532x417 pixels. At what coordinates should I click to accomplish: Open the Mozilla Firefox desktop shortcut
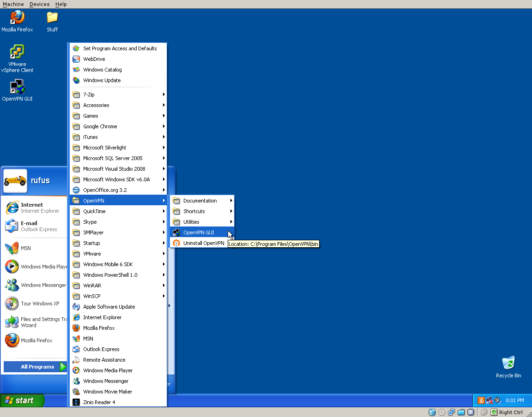point(17,21)
